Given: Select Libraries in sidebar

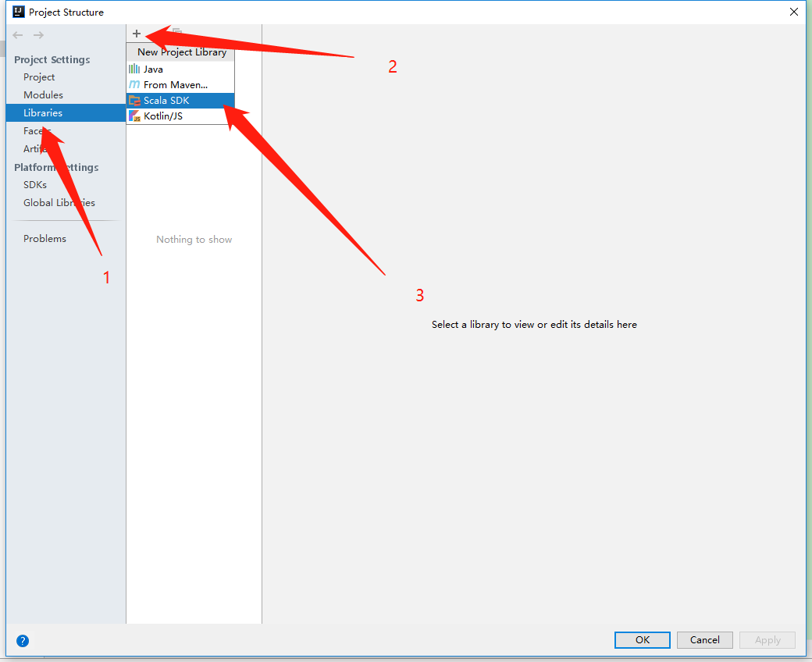Looking at the screenshot, I should (66, 113).
